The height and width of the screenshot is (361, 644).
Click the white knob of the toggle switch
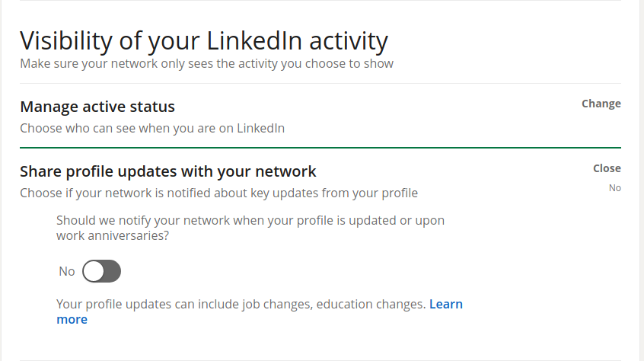pos(93,271)
